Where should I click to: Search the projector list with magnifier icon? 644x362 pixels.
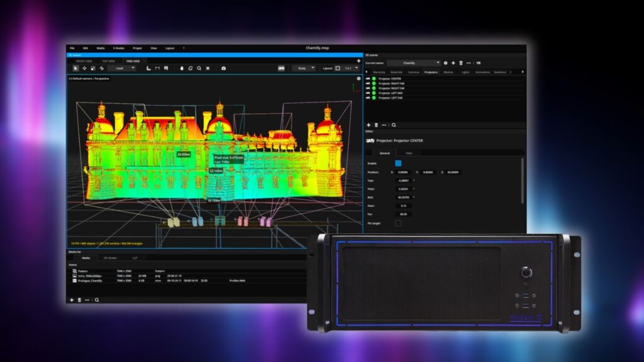point(394,125)
